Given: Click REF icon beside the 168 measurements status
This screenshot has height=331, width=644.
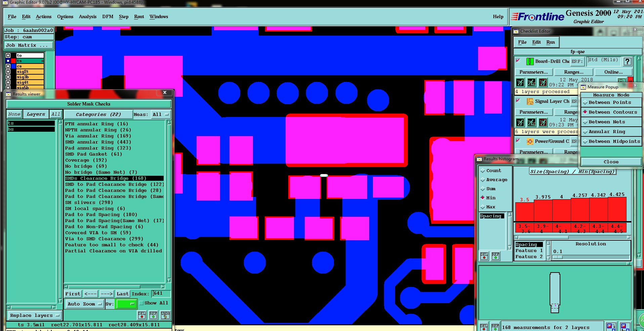Looking at the screenshot, I should coord(495,327).
